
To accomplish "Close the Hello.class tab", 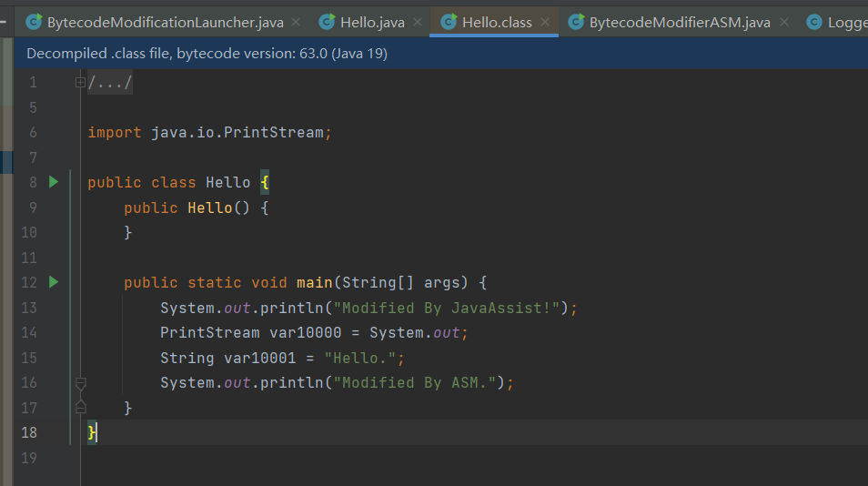I will (x=545, y=22).
